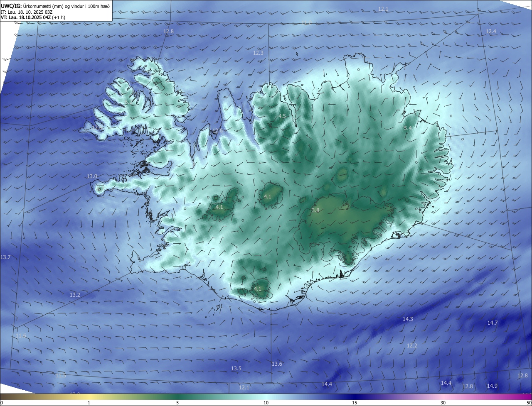The height and width of the screenshot is (406, 532).
Task: Click the 13.7 value label
Action: 5,257
